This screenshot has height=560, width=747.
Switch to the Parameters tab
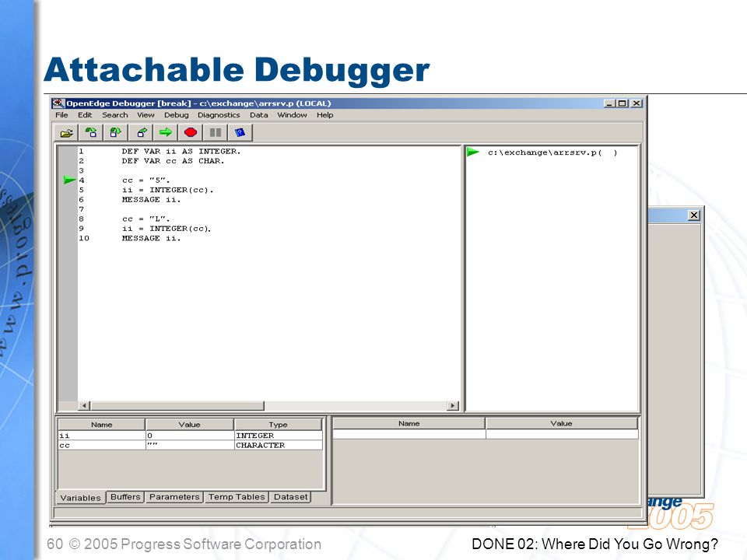(174, 497)
